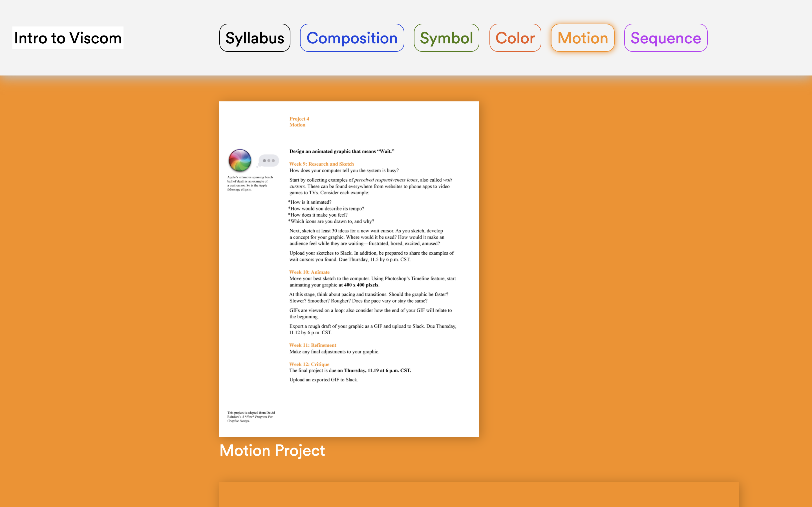Open the Syllabus page
The image size is (812, 507).
255,38
